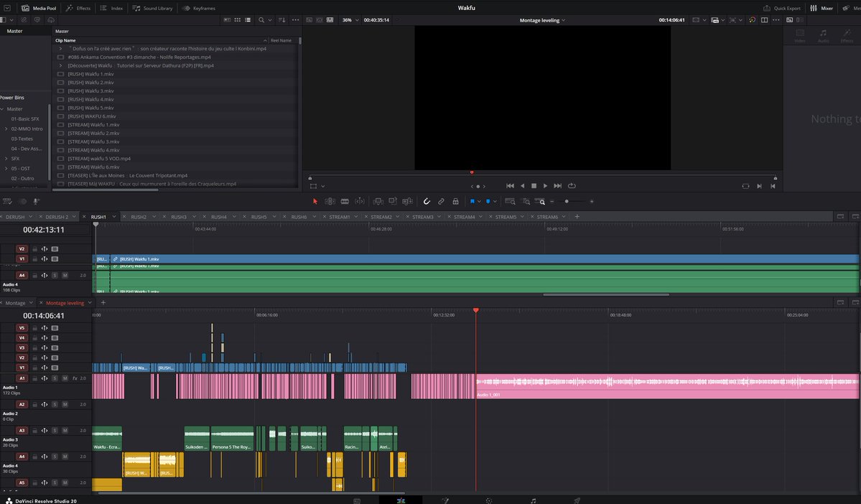Open dropdown arrow on RUSH1 tab

114,217
